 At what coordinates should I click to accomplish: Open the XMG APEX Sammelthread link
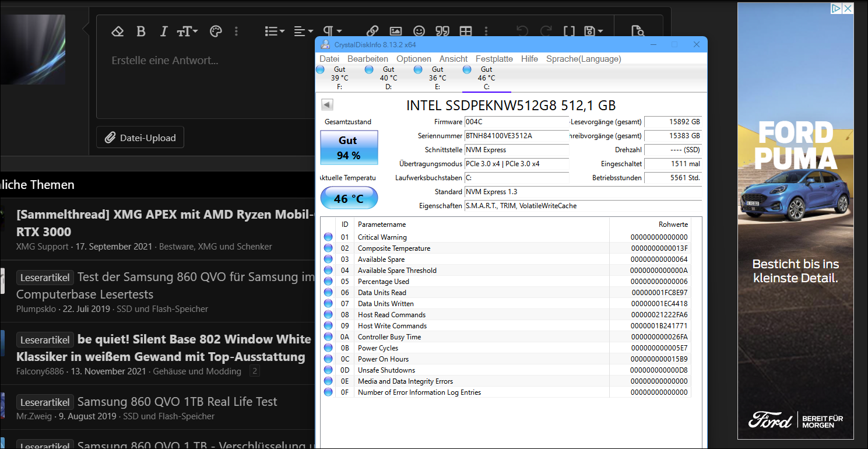pyautogui.click(x=166, y=223)
